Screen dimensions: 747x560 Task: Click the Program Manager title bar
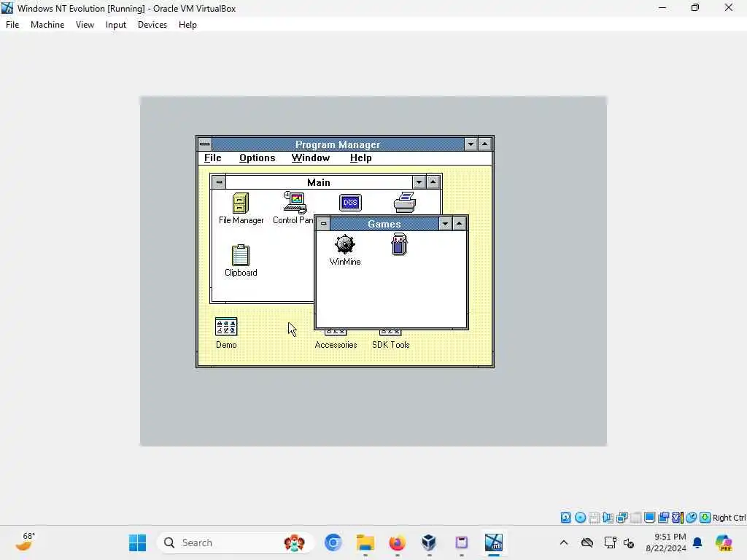click(338, 144)
